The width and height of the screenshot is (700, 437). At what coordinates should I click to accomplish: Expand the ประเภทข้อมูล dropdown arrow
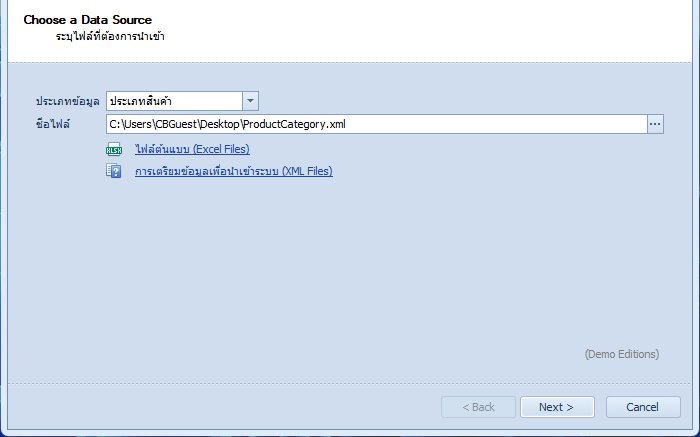(250, 101)
